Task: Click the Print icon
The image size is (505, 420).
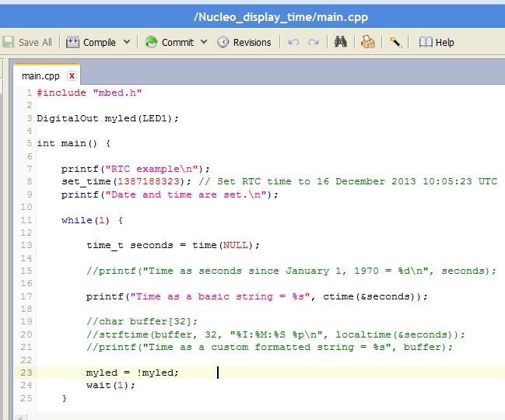Action: [x=368, y=42]
